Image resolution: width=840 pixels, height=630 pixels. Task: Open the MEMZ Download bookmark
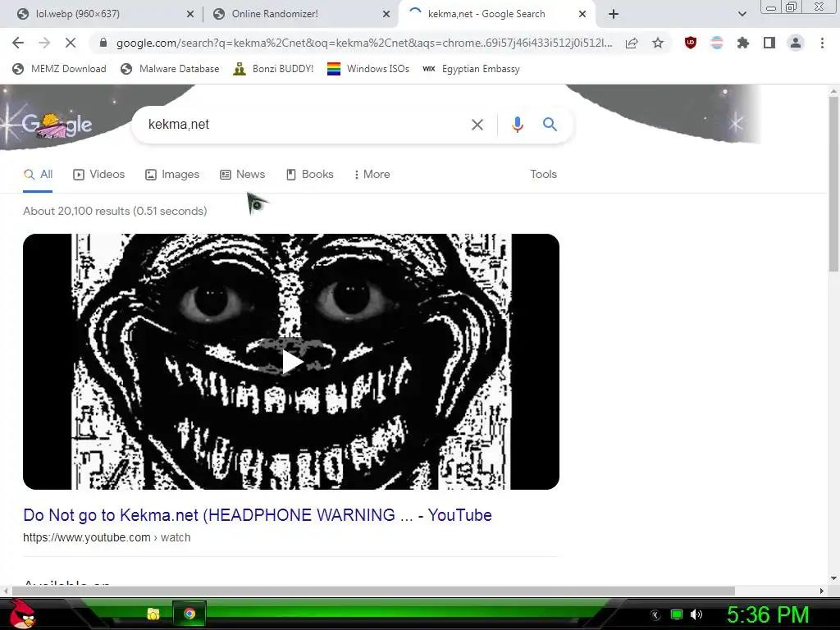pyautogui.click(x=59, y=69)
